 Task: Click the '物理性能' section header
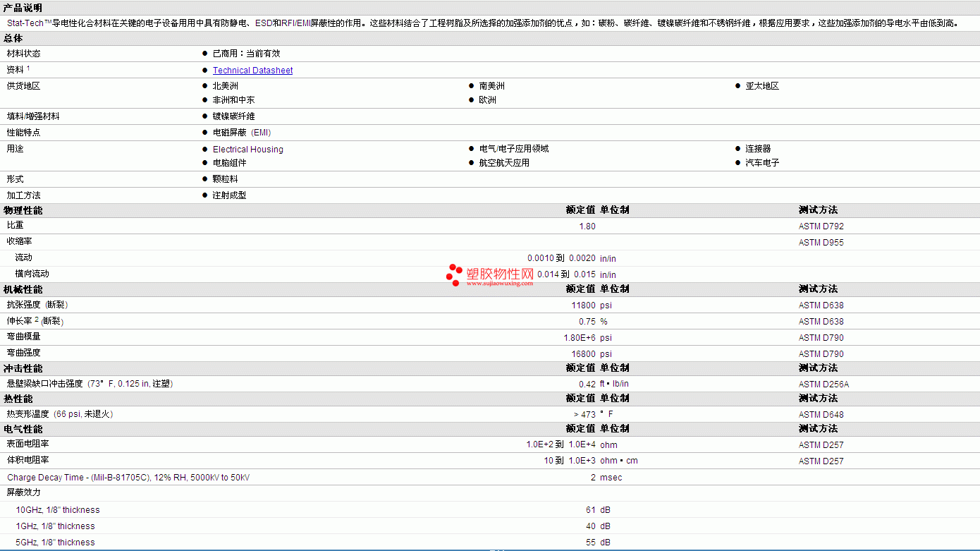(x=23, y=210)
